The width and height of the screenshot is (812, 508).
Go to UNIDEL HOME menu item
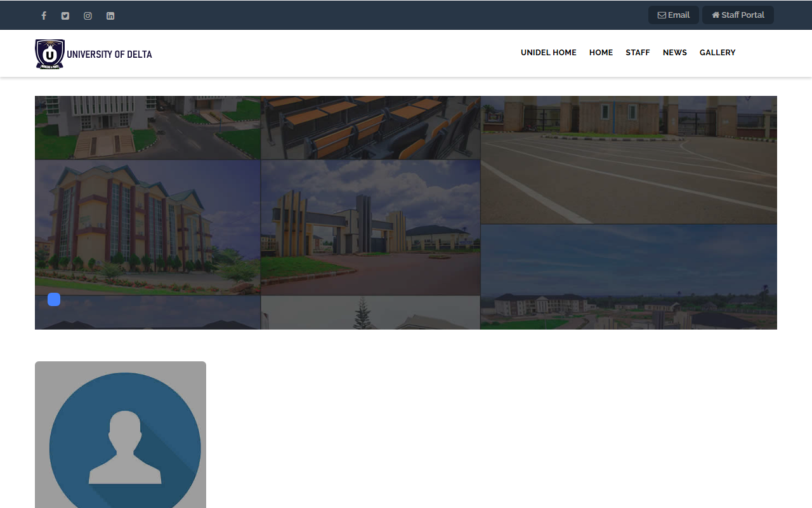point(549,53)
